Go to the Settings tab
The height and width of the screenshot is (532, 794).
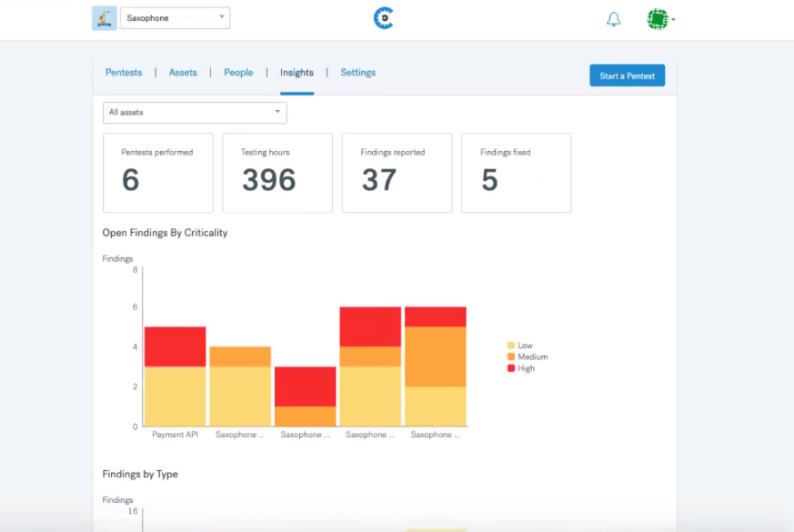tap(358, 73)
